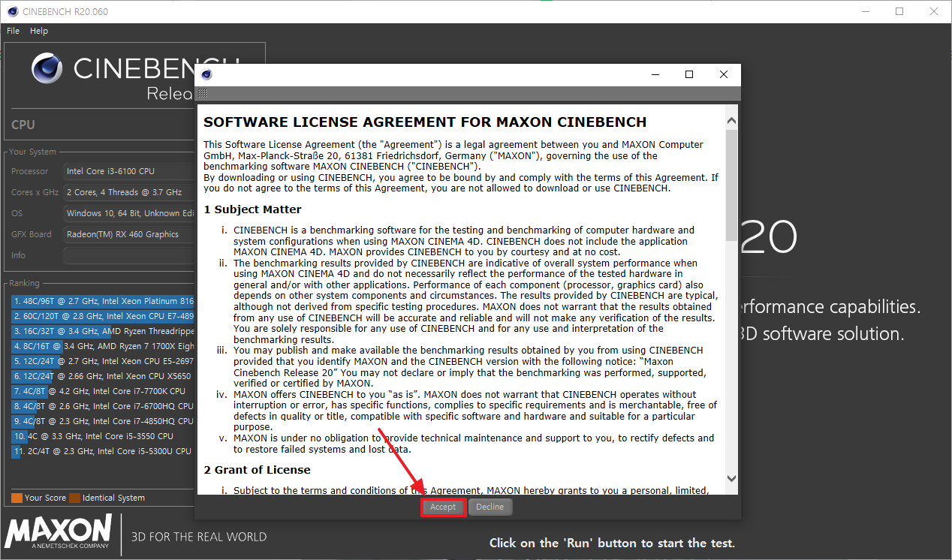Click the license agreement title heading
952x560 pixels.
coord(425,122)
